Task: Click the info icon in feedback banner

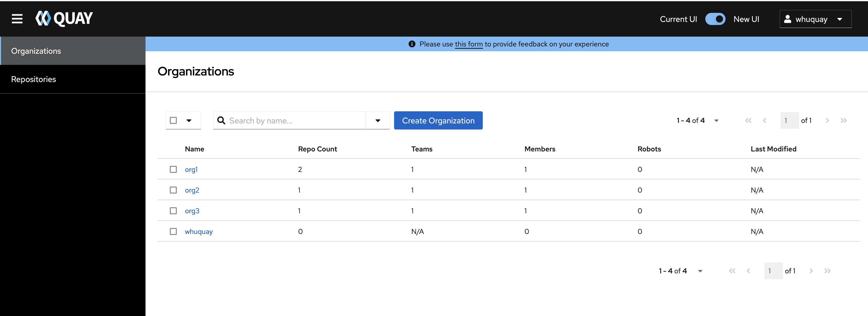Action: click(x=412, y=44)
